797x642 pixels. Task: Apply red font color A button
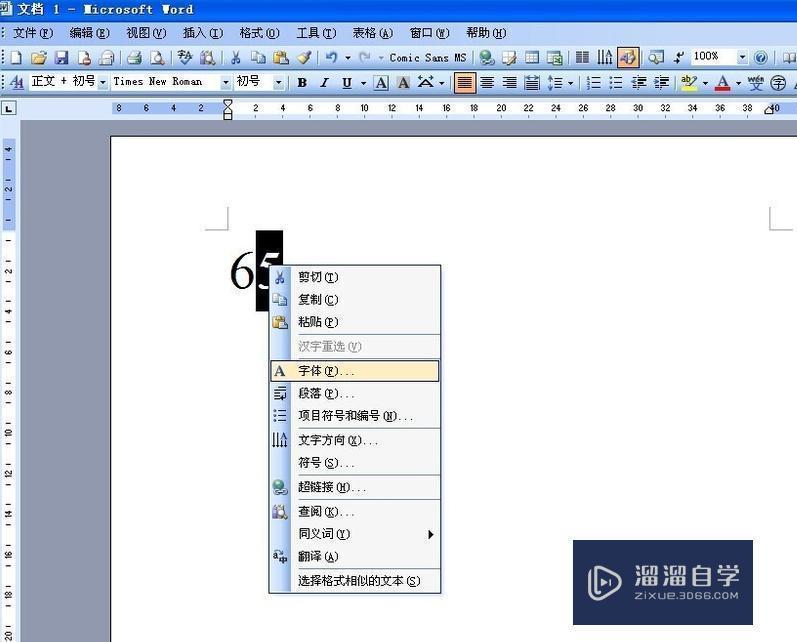pyautogui.click(x=722, y=82)
